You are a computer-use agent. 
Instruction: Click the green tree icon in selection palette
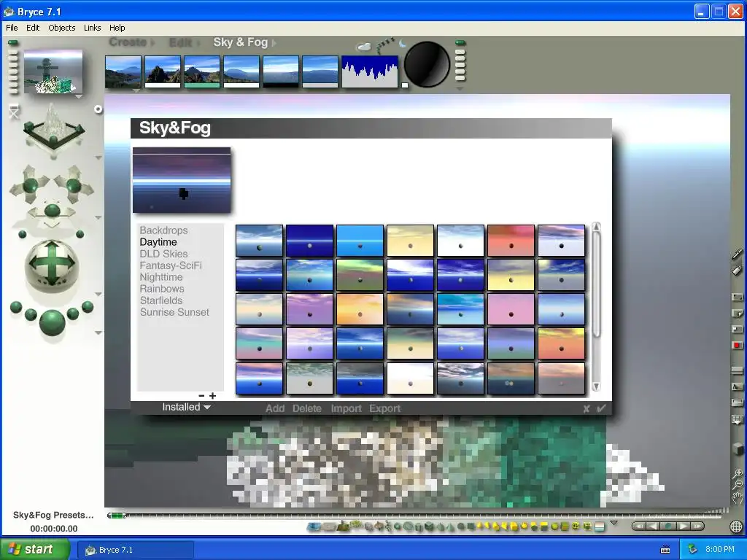click(x=356, y=525)
